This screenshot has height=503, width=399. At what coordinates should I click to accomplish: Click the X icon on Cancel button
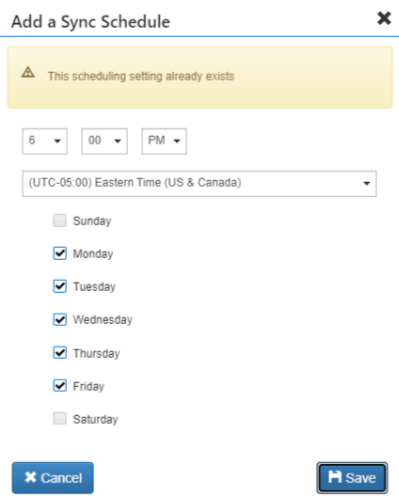tap(30, 477)
